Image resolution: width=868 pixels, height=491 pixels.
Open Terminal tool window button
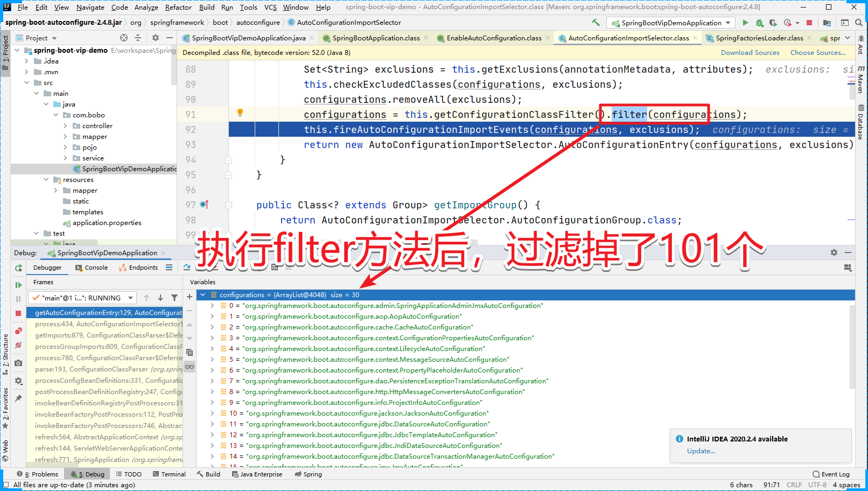[169, 474]
